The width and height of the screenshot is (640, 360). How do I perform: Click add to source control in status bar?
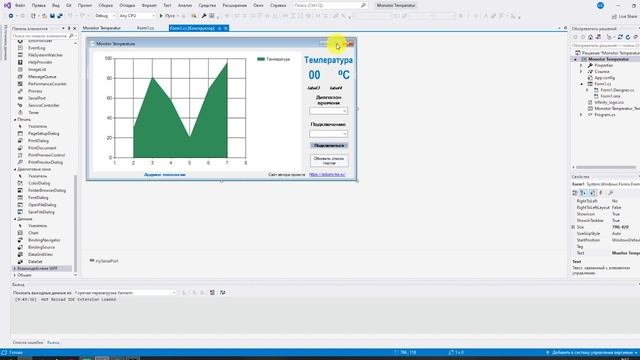(591, 353)
